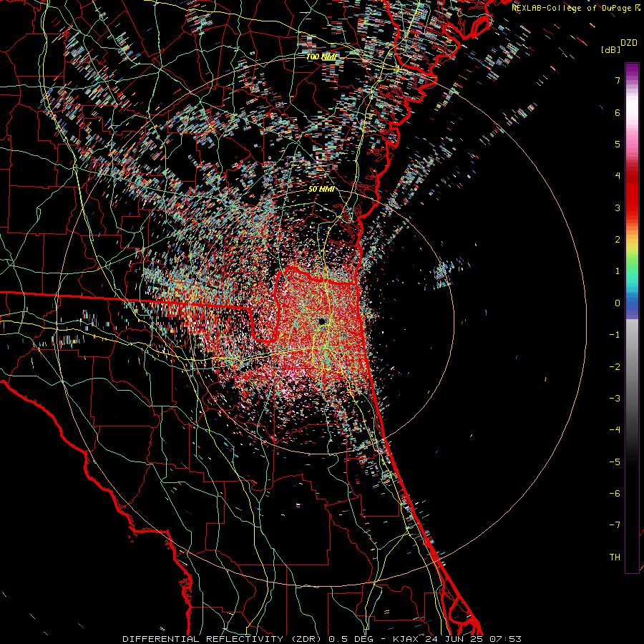Image resolution: width=644 pixels, height=644 pixels.
Task: Click the 1 value on the color scale
Action: tap(618, 271)
